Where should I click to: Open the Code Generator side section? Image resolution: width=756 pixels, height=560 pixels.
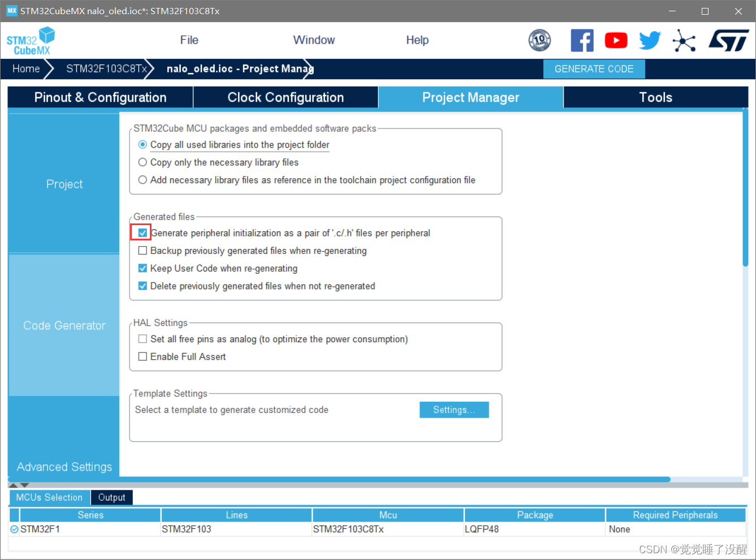click(64, 325)
